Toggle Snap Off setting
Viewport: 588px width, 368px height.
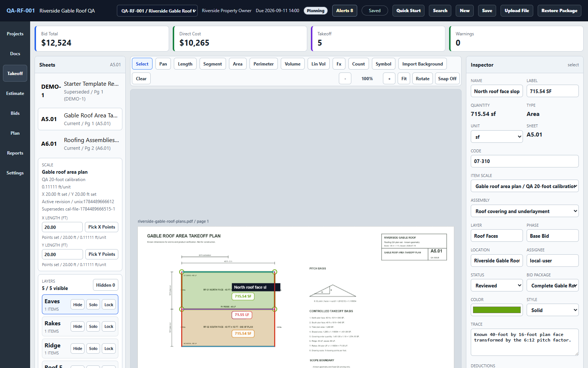pyautogui.click(x=447, y=79)
